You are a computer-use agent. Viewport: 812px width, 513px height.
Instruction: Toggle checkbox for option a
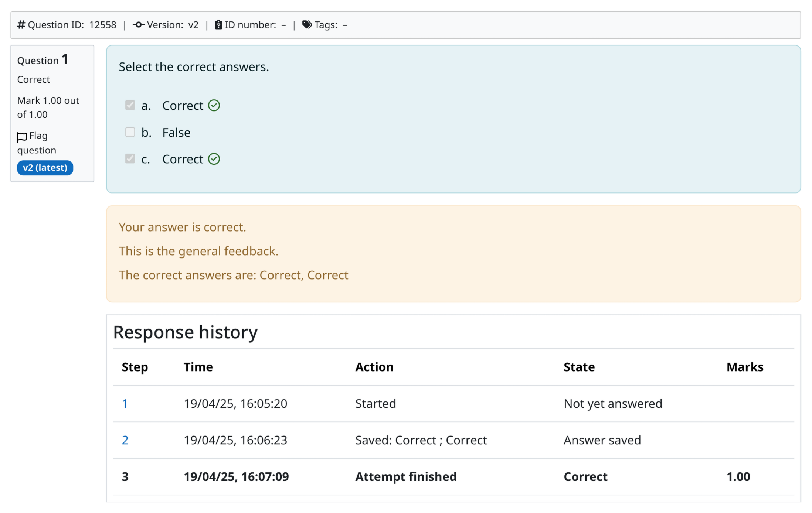pos(130,105)
